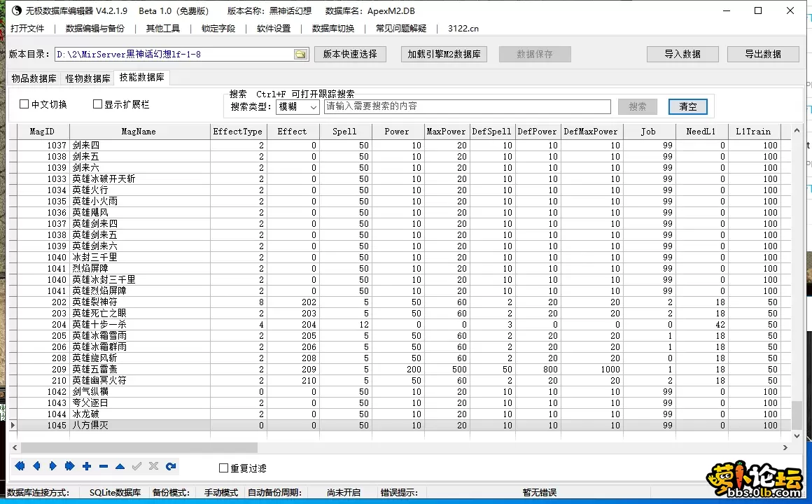The height and width of the screenshot is (504, 812).
Task: Click vertical scrollbar up arrow
Action: tap(797, 131)
